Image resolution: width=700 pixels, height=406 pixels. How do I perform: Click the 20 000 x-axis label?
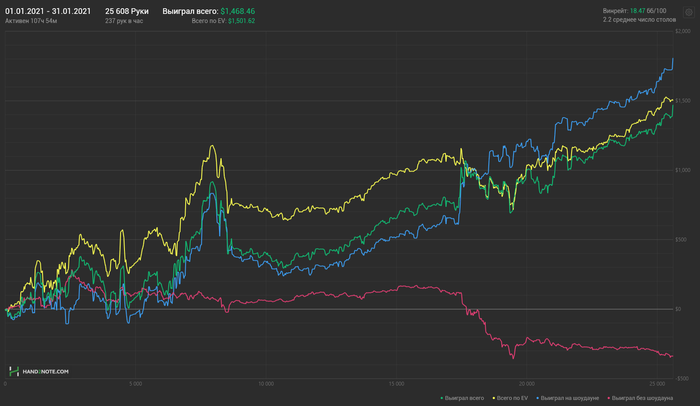(527, 384)
